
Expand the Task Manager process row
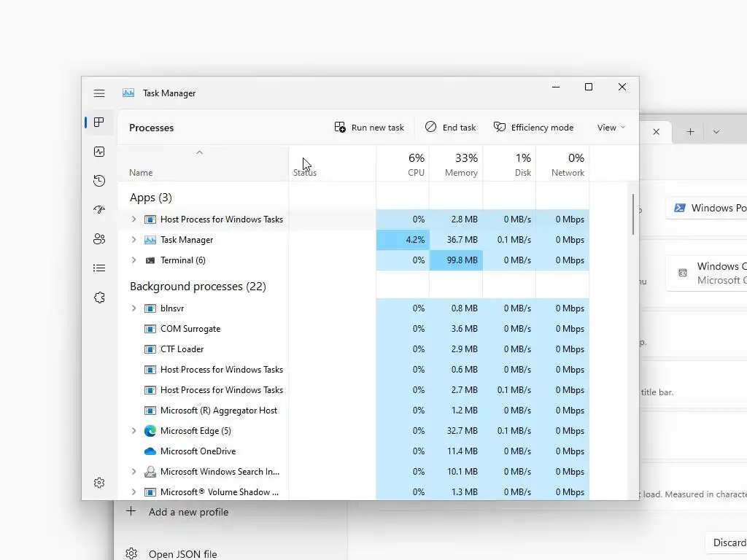click(x=134, y=240)
